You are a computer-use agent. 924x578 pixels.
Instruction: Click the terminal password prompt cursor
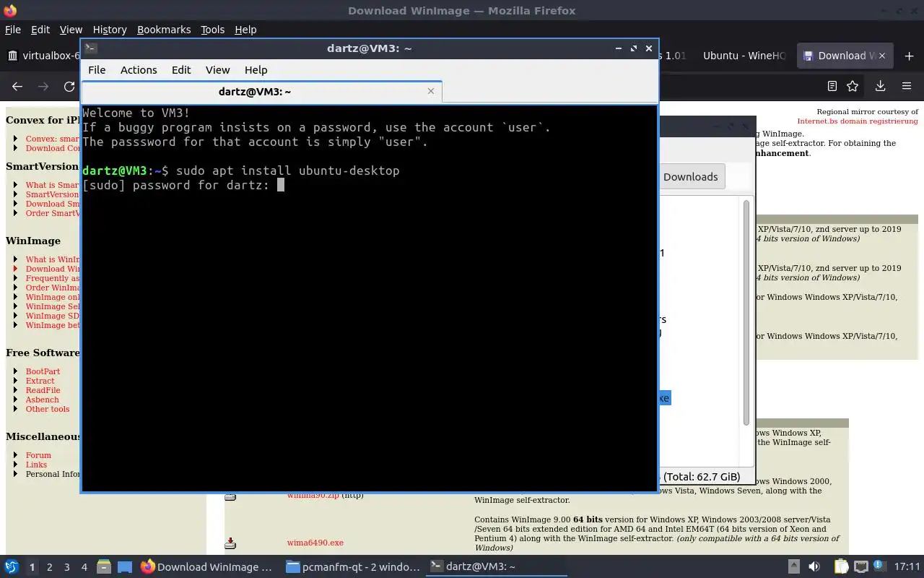coord(281,185)
